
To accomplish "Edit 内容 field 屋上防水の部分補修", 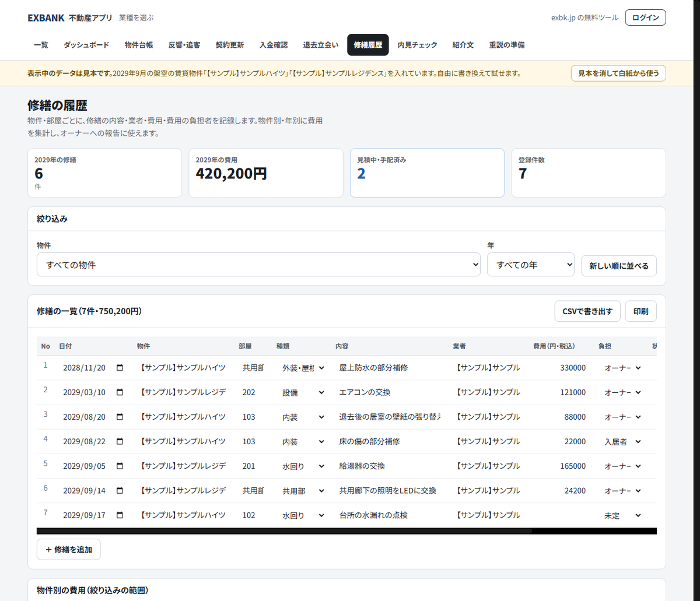I will [389, 368].
